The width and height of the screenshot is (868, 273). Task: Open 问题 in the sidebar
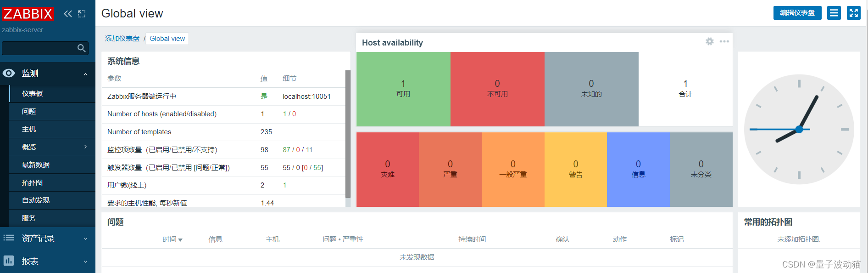point(29,112)
